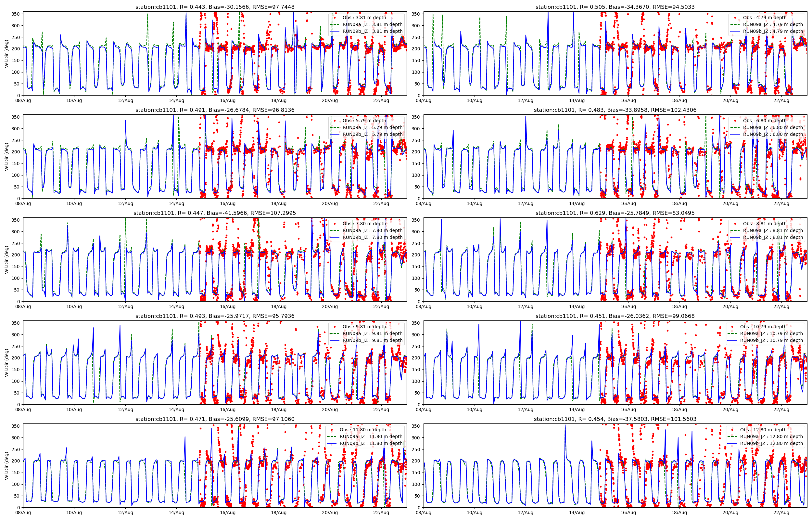This screenshot has width=812, height=520.
Task: Click 'RUN09a_JZ : 4.79 m depth' legend label
Action: [x=772, y=24]
